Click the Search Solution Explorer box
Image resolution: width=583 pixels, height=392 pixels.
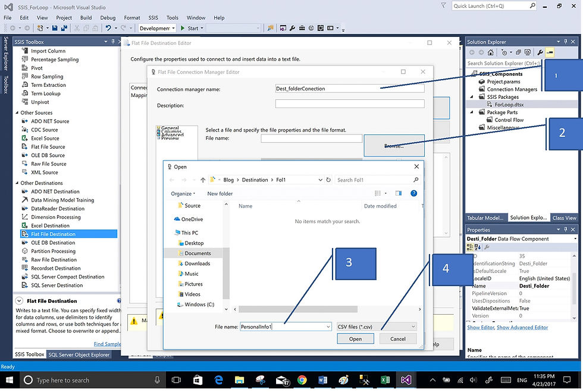(504, 63)
